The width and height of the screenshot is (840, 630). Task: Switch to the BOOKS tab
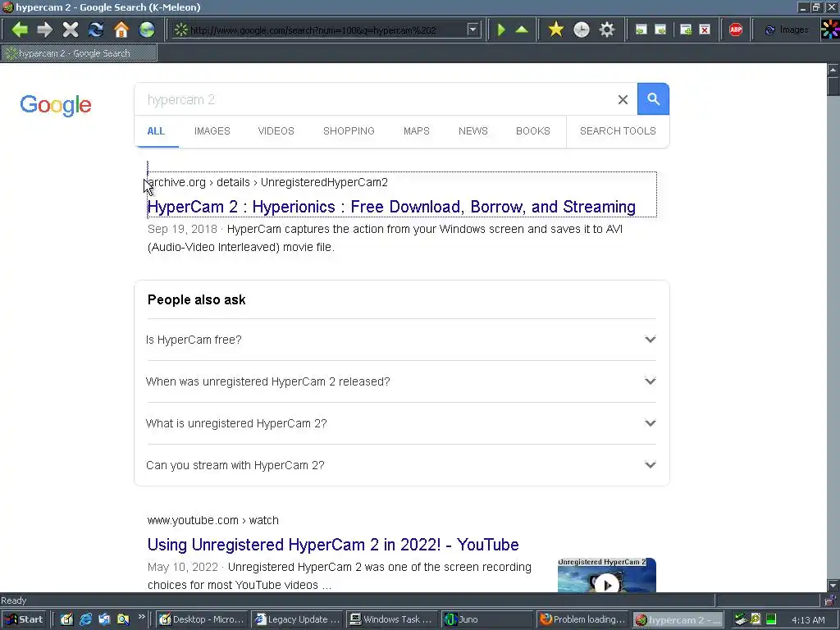533,131
